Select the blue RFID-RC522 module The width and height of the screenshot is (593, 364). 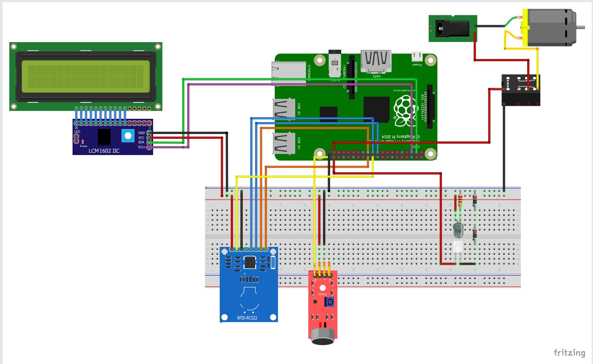249,284
